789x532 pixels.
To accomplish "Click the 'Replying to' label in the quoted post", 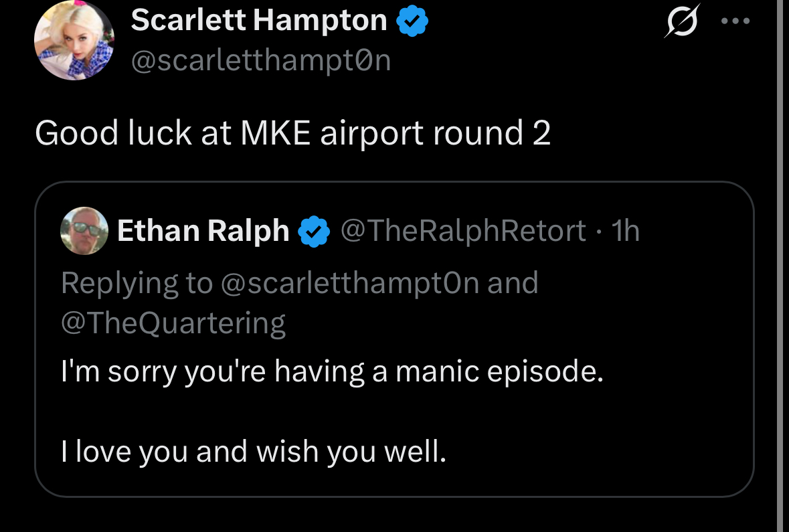I will pos(137,283).
